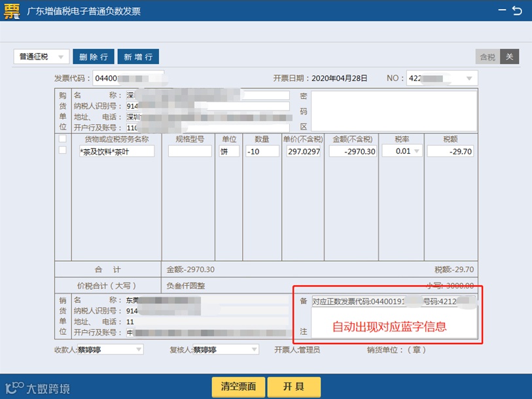The height and width of the screenshot is (399, 532).
Task: Open the 复核人 dropdown
Action: pos(226,349)
